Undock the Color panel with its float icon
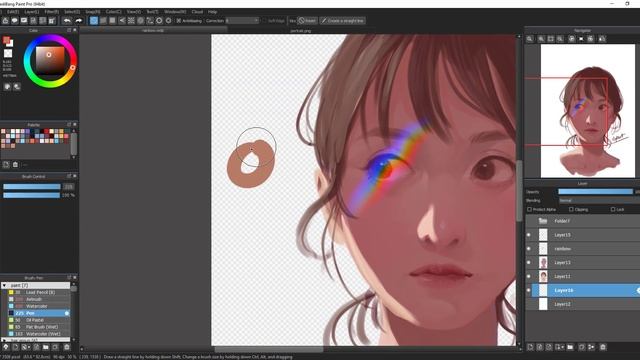Image resolution: width=640 pixels, height=360 pixels. point(69,30)
